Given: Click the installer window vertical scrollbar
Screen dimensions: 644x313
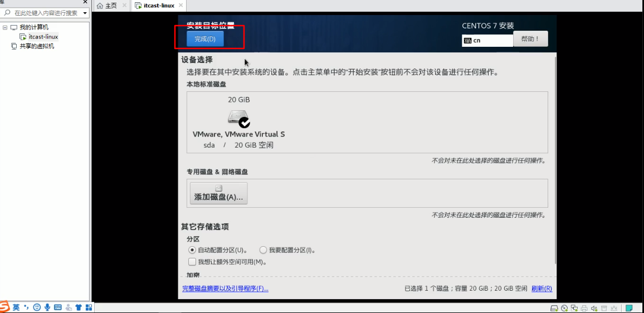Looking at the screenshot, I should (555, 160).
